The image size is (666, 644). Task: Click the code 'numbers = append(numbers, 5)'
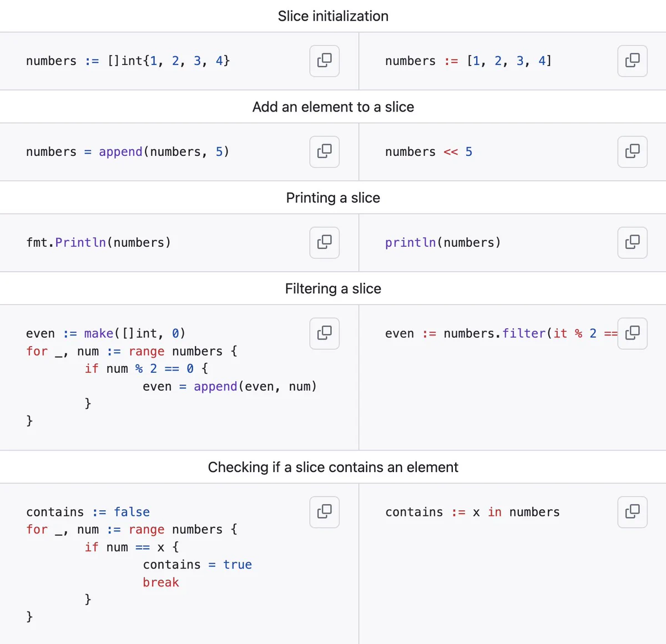click(127, 152)
